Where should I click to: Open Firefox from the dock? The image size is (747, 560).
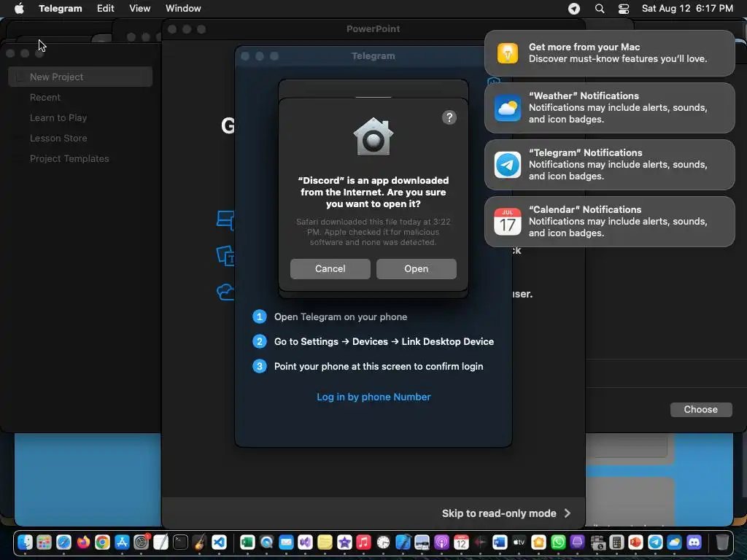(x=83, y=542)
